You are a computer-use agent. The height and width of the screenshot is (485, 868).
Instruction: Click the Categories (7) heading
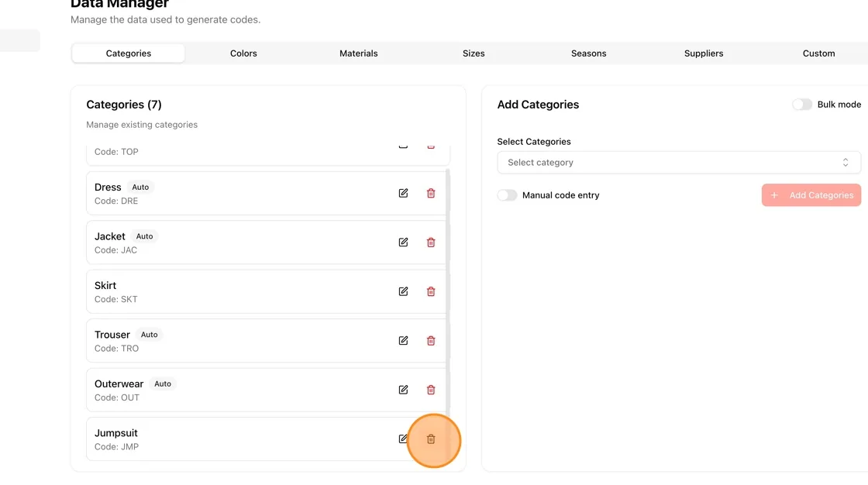124,105
